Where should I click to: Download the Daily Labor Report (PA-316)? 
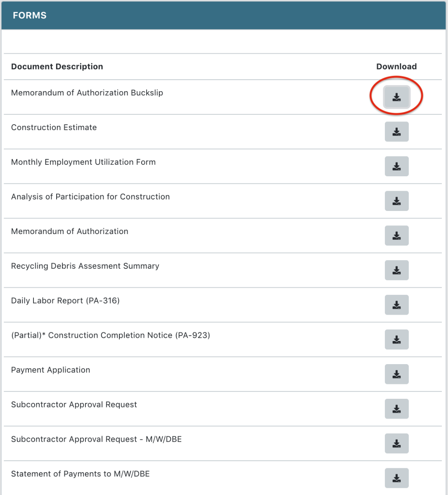pos(396,305)
